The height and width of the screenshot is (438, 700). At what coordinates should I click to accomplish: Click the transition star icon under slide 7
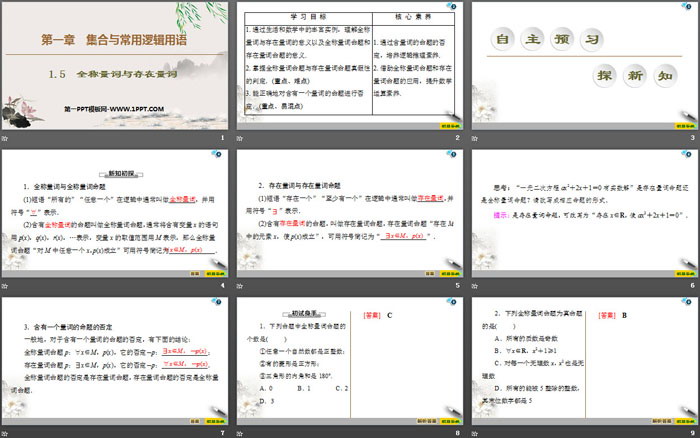(x=6, y=432)
